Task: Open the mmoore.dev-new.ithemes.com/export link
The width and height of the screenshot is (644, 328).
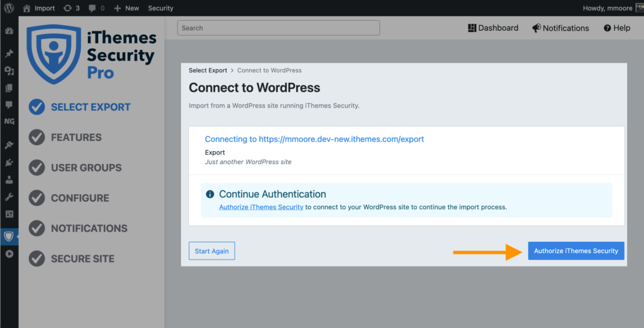Action: click(314, 139)
